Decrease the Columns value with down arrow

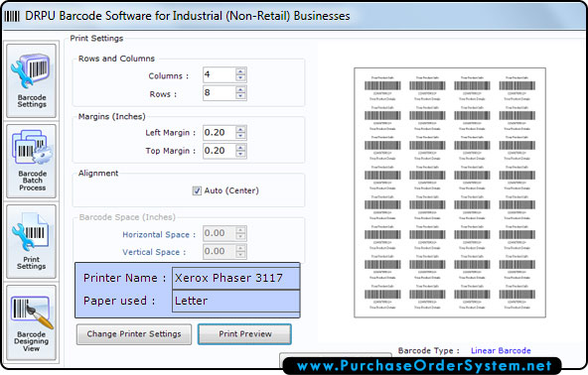[240, 78]
